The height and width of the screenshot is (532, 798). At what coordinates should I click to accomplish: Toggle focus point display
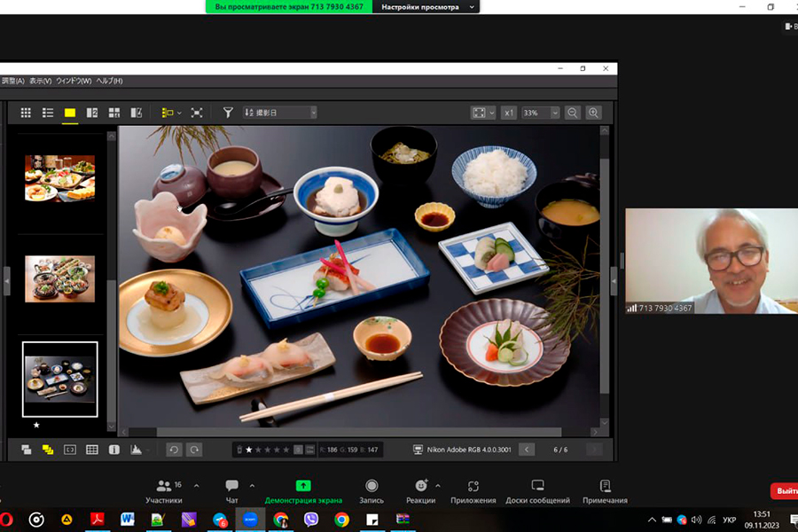(x=70, y=450)
